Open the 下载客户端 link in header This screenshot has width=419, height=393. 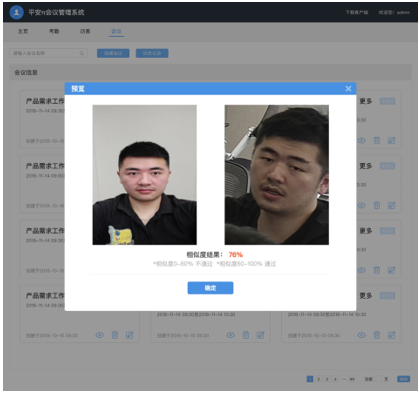357,12
